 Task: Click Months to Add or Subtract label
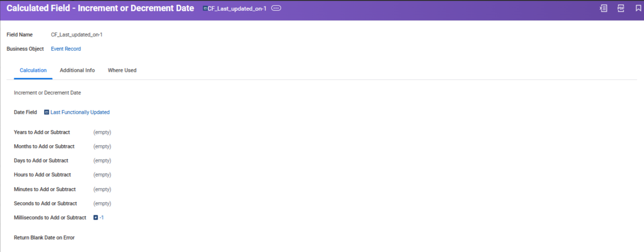click(44, 146)
